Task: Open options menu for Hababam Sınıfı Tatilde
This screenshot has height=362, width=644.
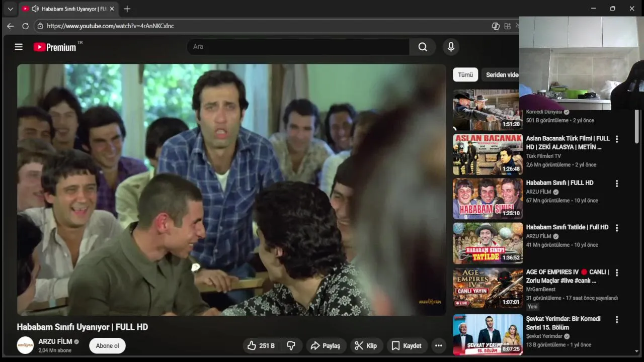Action: [x=617, y=228]
